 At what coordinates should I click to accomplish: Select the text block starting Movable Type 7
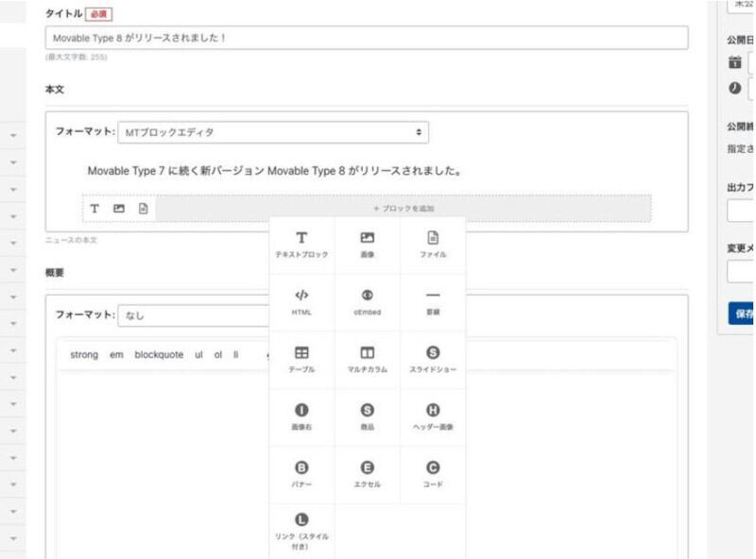pyautogui.click(x=274, y=171)
